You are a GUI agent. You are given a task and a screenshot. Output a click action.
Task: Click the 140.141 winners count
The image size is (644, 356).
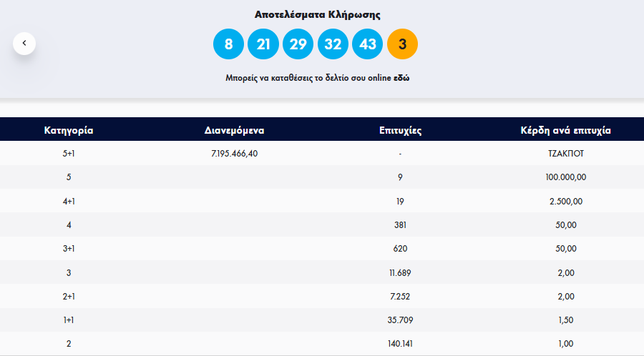coord(400,344)
